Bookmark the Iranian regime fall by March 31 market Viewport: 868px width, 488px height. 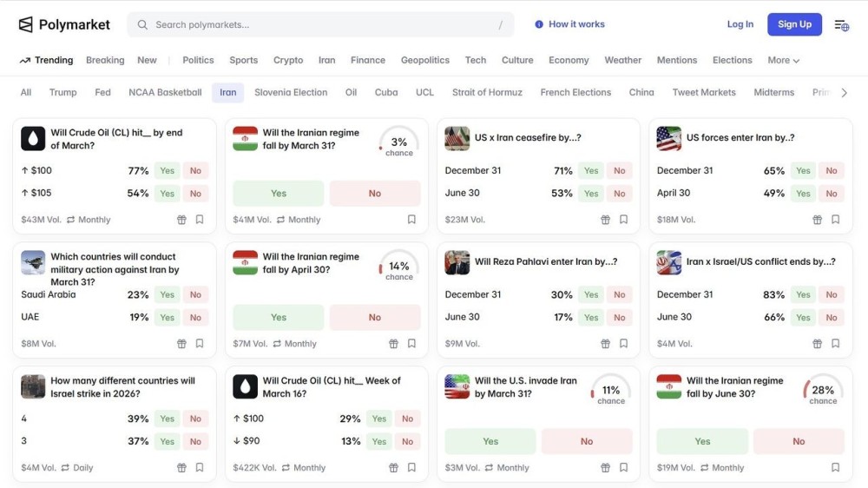point(411,220)
